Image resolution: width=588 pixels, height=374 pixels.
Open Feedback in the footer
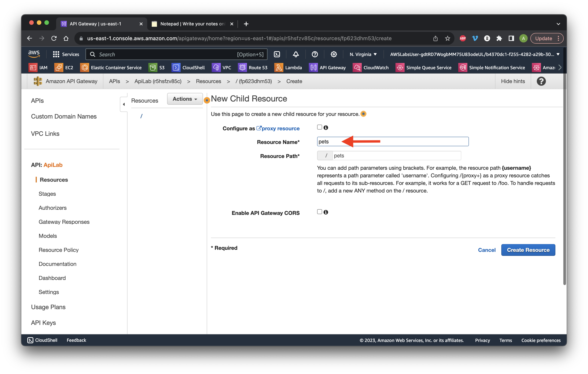pyautogui.click(x=76, y=340)
